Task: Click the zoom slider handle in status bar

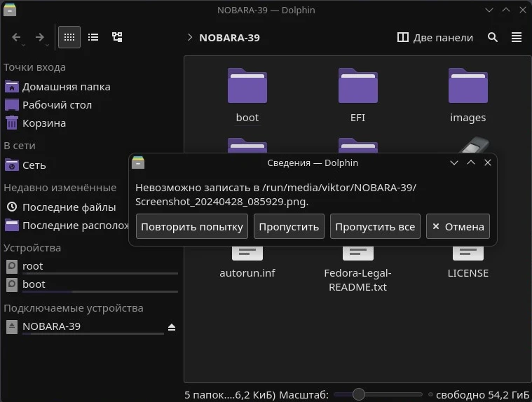Action: 359,394
